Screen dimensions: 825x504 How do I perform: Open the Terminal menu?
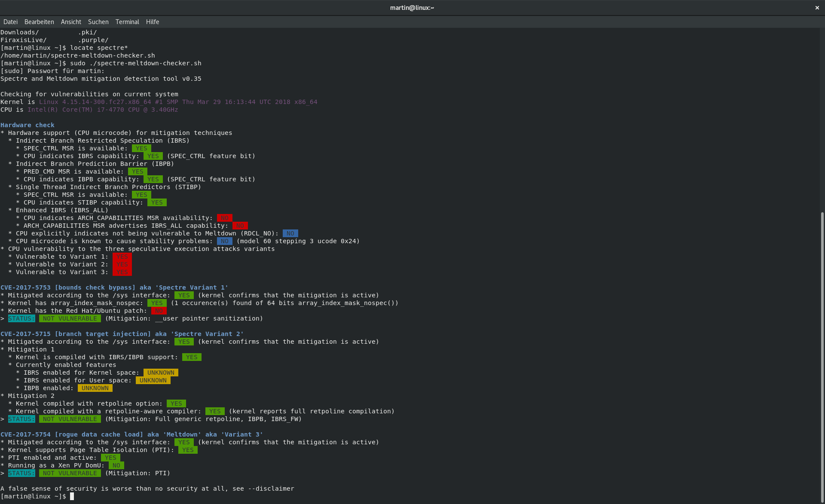tap(127, 22)
